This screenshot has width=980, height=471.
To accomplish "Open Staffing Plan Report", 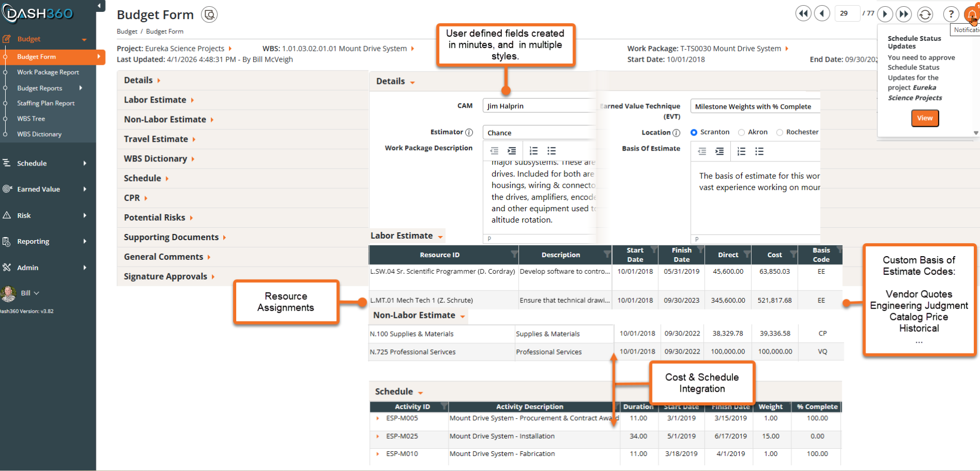I will 46,103.
